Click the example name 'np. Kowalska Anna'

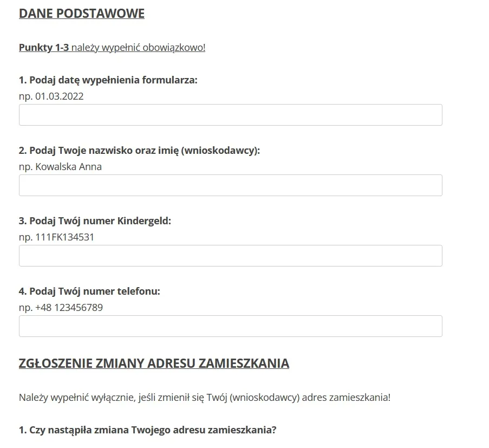60,167
